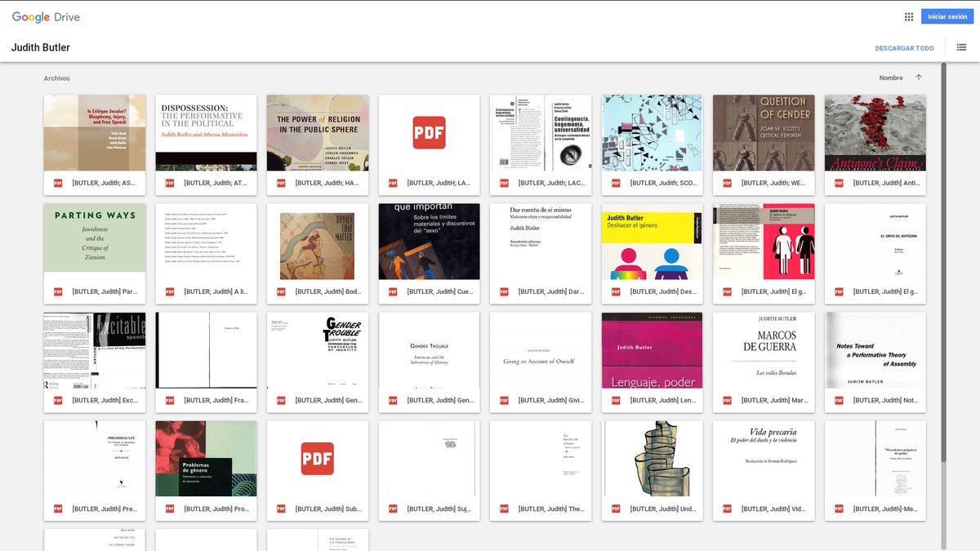Click the Google Drive logo

click(46, 16)
